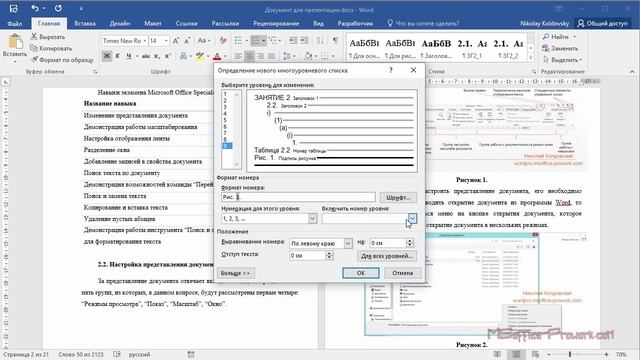This screenshot has width=640, height=360.
Task: Switch to print layout view in status bar
Action: pyautogui.click(x=516, y=354)
